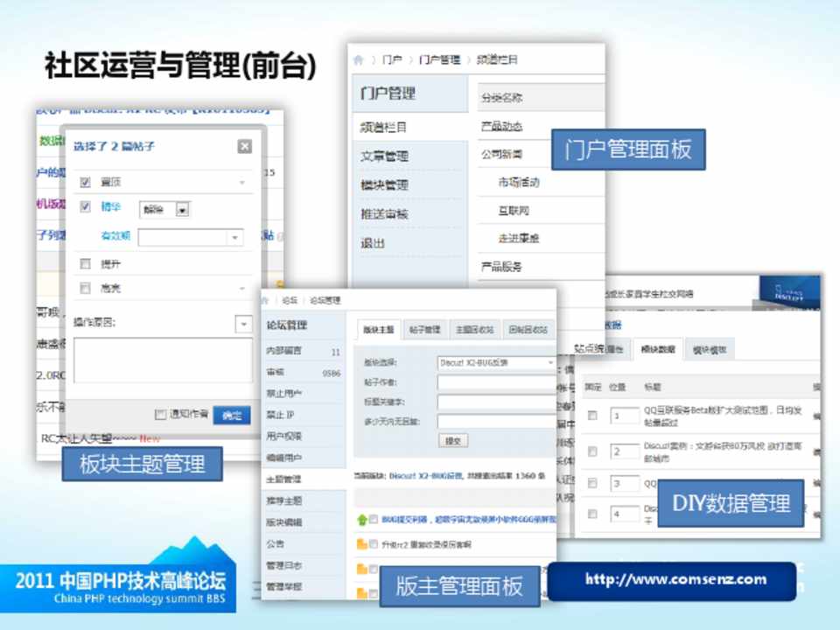
Task: Enable the 提升 checkbox
Action: click(85, 263)
